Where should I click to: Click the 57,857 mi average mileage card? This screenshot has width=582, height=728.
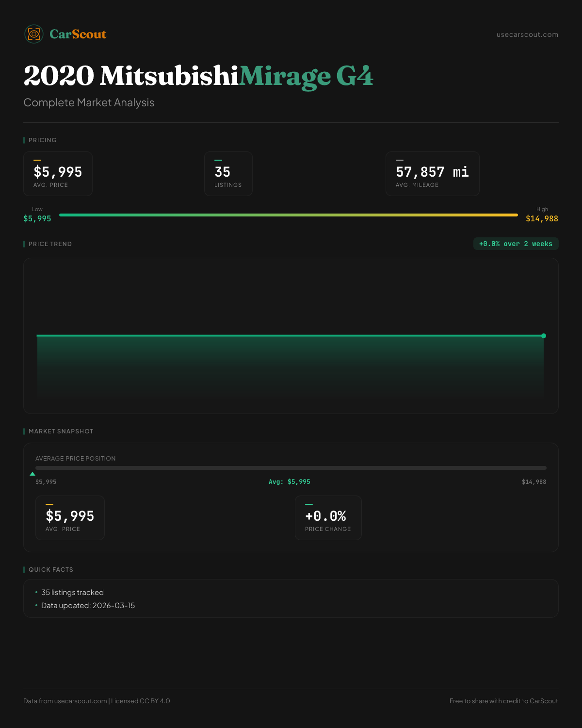432,174
